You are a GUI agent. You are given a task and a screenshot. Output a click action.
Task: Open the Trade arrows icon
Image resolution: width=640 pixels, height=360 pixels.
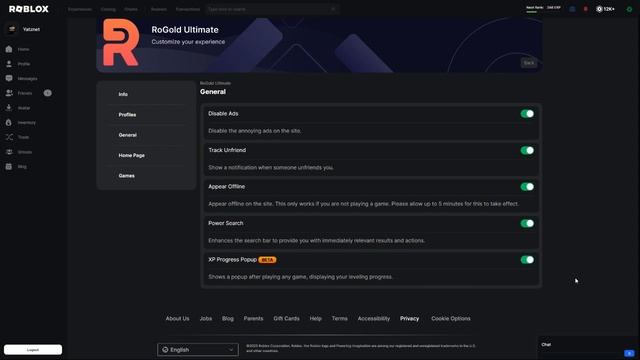pos(9,137)
